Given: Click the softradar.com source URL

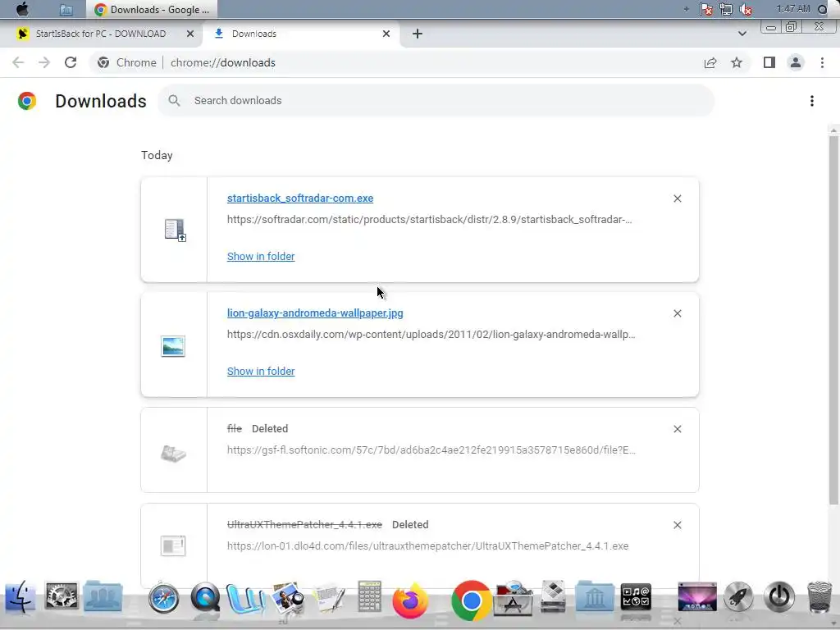Looking at the screenshot, I should [x=430, y=220].
